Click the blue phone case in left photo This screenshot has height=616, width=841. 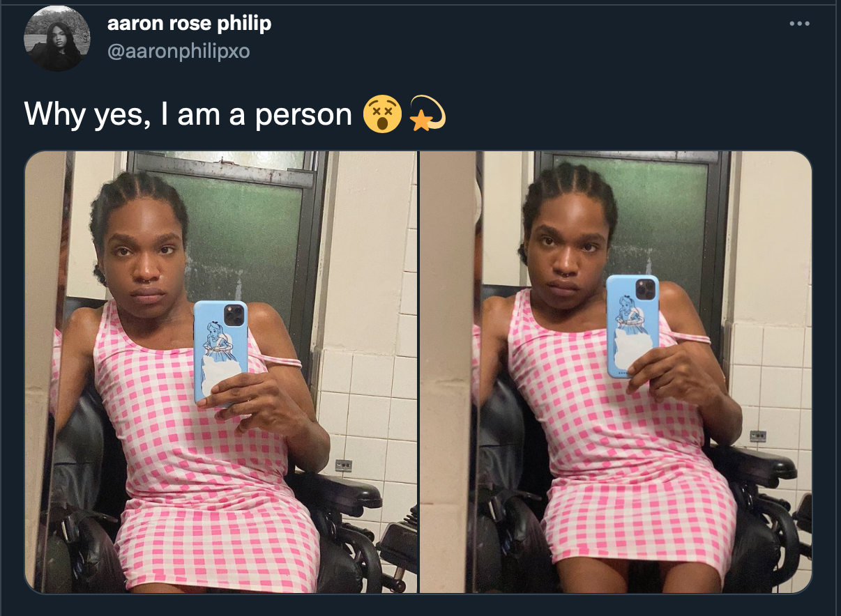[220, 351]
